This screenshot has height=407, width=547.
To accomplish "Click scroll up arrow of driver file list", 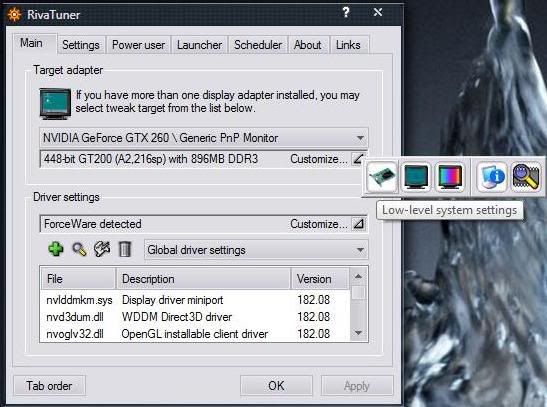I will point(358,277).
